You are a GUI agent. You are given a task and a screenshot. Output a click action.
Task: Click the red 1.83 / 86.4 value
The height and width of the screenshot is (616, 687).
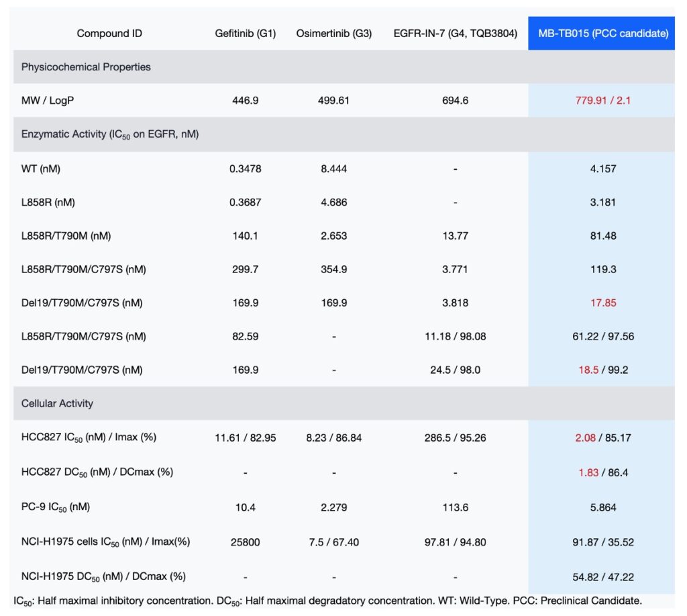pos(602,471)
